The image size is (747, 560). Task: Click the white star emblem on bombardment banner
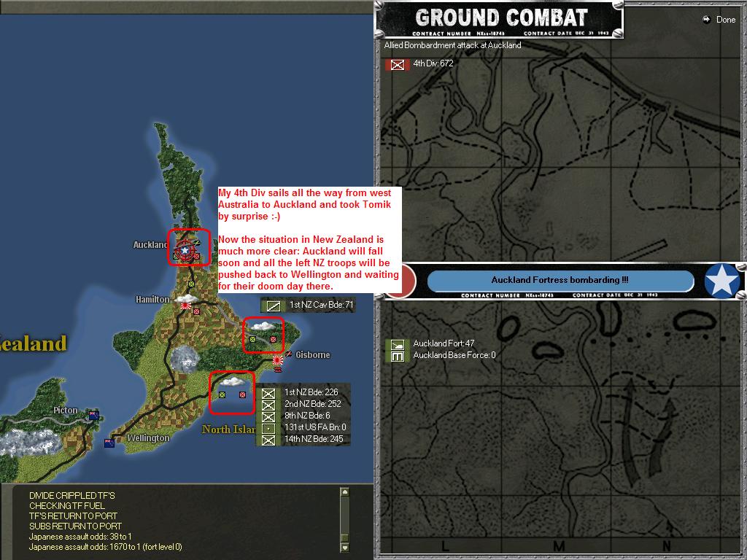721,281
